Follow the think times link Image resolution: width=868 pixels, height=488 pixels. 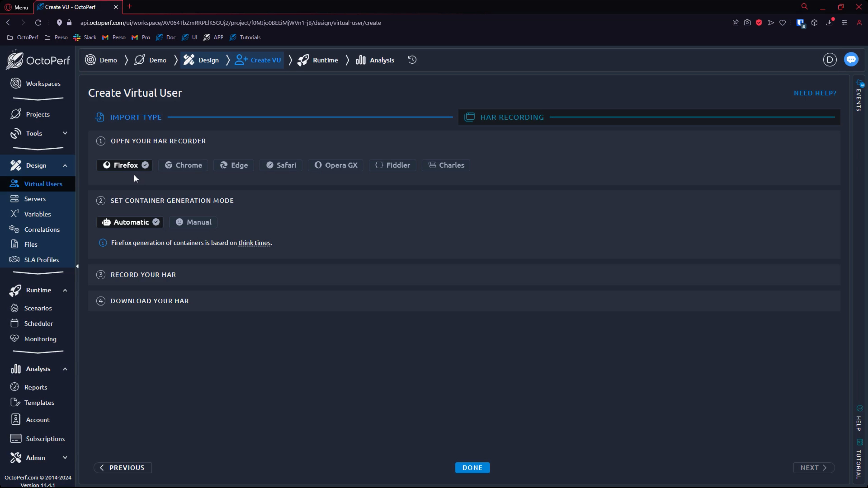[x=254, y=243]
